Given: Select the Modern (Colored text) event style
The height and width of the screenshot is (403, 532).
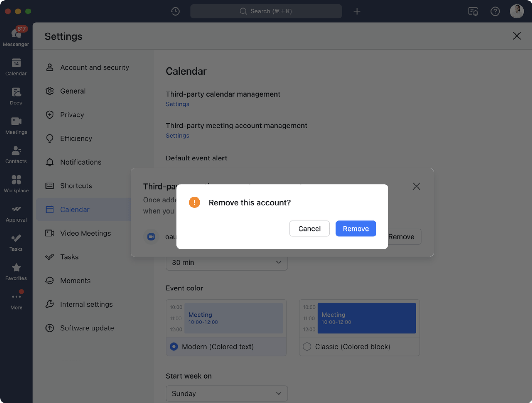Looking at the screenshot, I should [173, 347].
